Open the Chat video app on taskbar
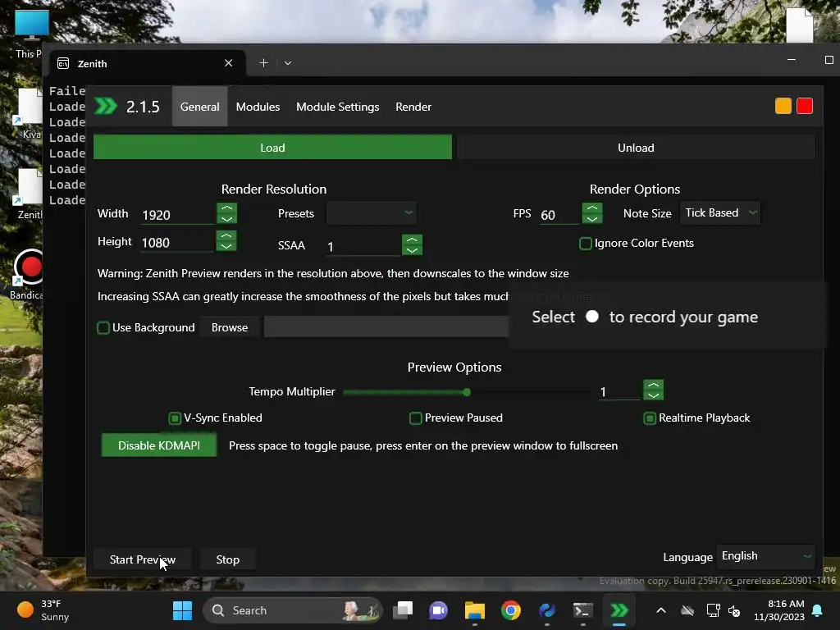 click(x=438, y=610)
